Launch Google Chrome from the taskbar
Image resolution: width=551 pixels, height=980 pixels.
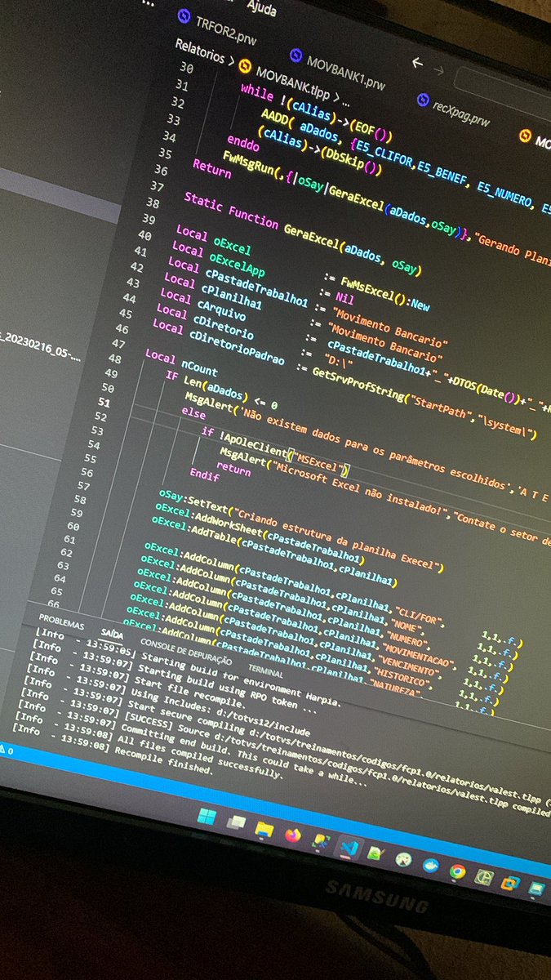457,872
